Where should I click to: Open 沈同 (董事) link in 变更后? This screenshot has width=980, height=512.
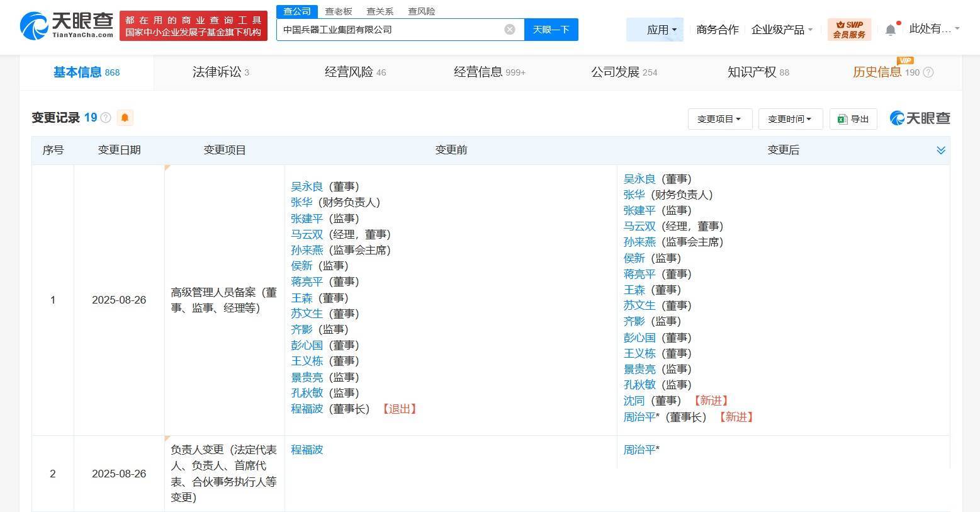coord(634,401)
